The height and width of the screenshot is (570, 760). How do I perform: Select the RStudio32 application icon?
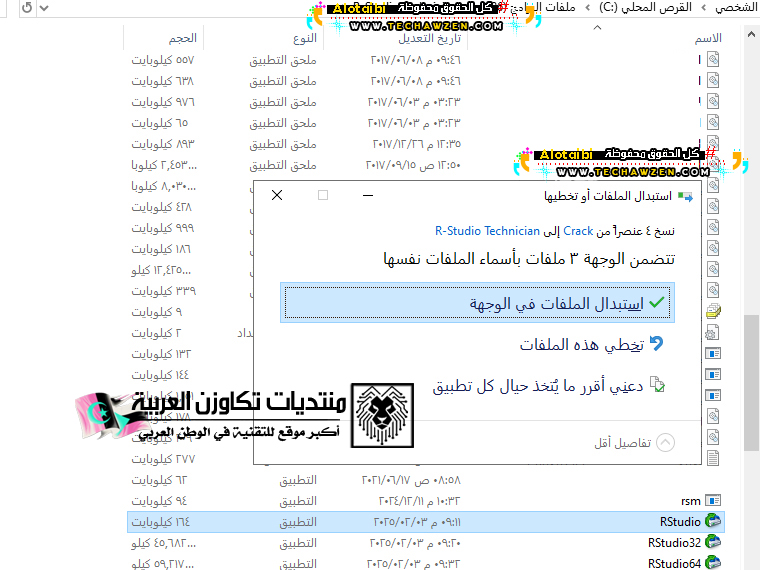click(713, 542)
